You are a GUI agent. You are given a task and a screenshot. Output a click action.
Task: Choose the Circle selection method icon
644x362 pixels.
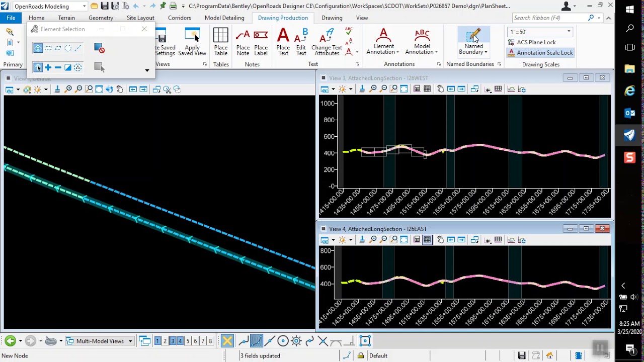pos(68,48)
